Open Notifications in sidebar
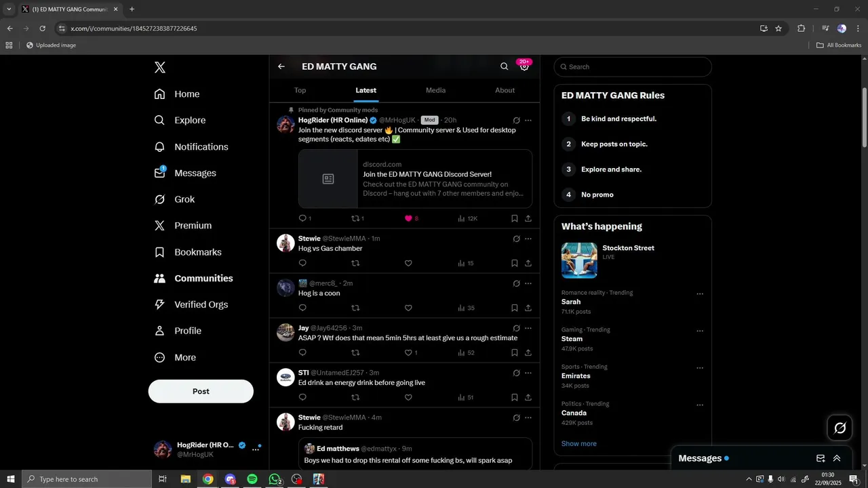This screenshot has width=868, height=488. click(191, 146)
